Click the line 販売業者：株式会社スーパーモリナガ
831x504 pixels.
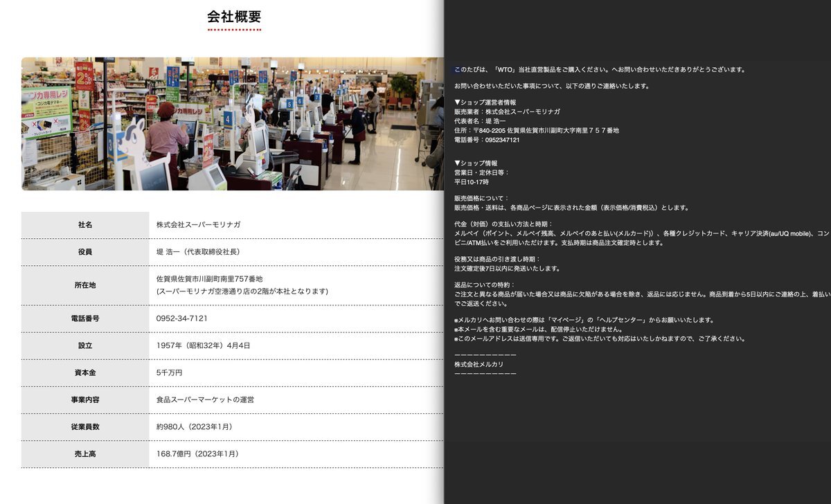[x=508, y=111]
